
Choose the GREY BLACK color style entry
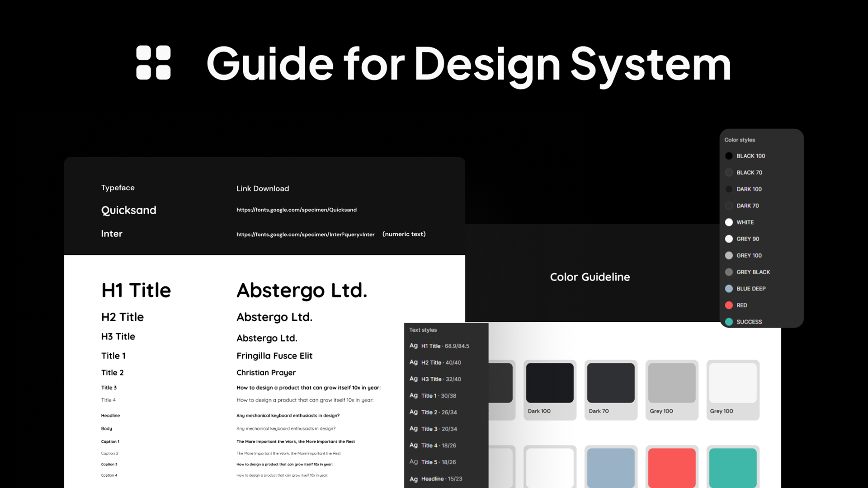point(753,272)
